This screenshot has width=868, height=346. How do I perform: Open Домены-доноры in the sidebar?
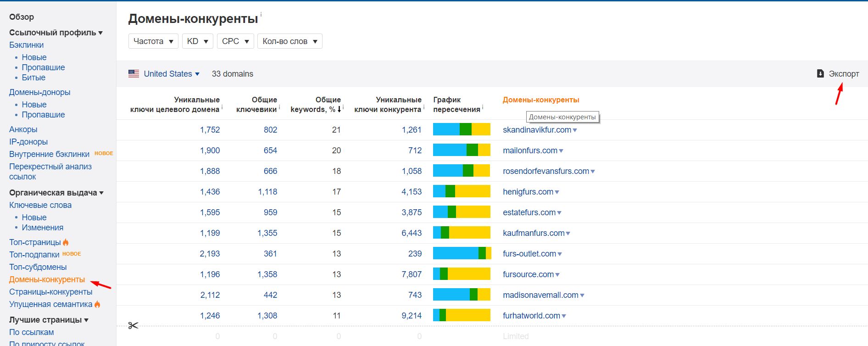click(40, 92)
